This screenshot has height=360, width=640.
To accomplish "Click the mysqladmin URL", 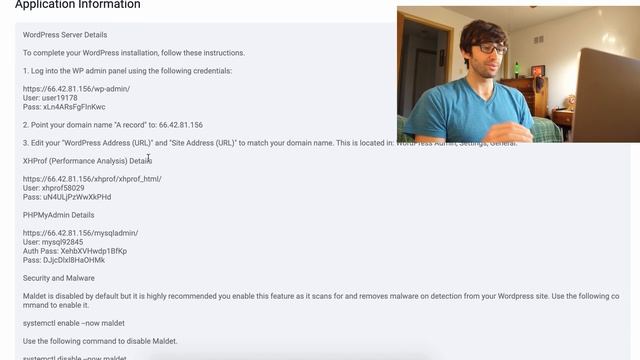I will click(x=80, y=233).
